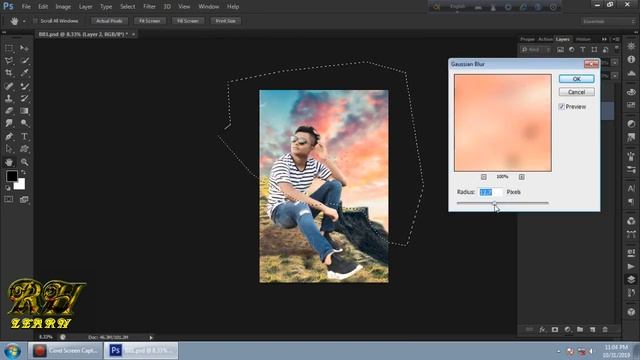Open the Filter menu
The image size is (640, 360).
point(149,7)
